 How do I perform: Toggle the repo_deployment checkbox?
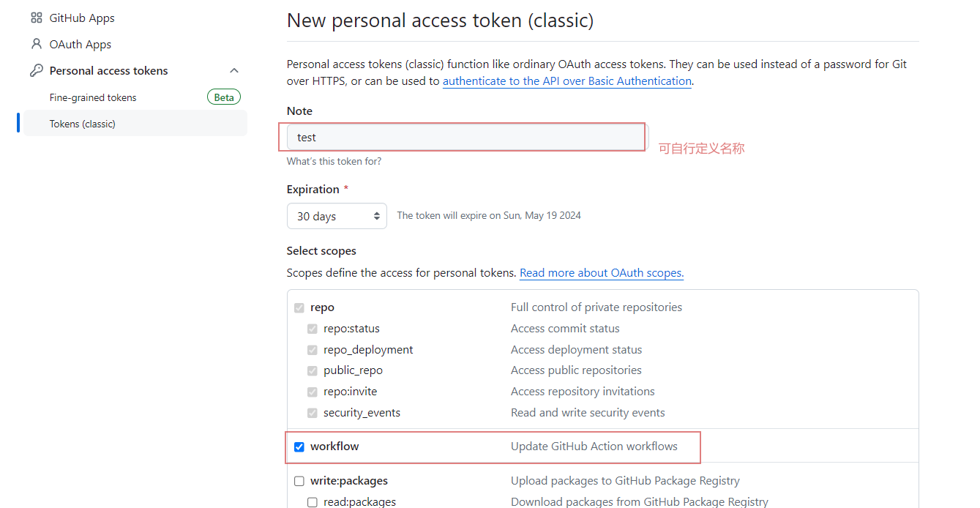tap(313, 350)
